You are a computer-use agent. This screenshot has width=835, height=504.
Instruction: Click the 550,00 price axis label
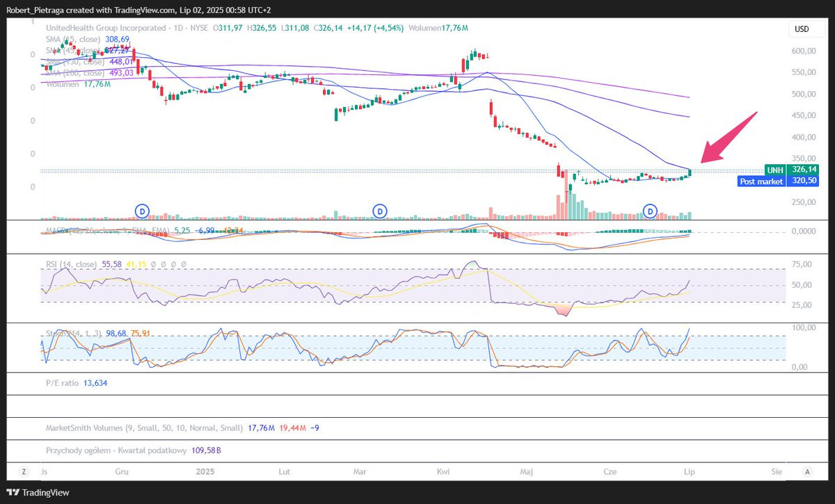tap(802, 73)
